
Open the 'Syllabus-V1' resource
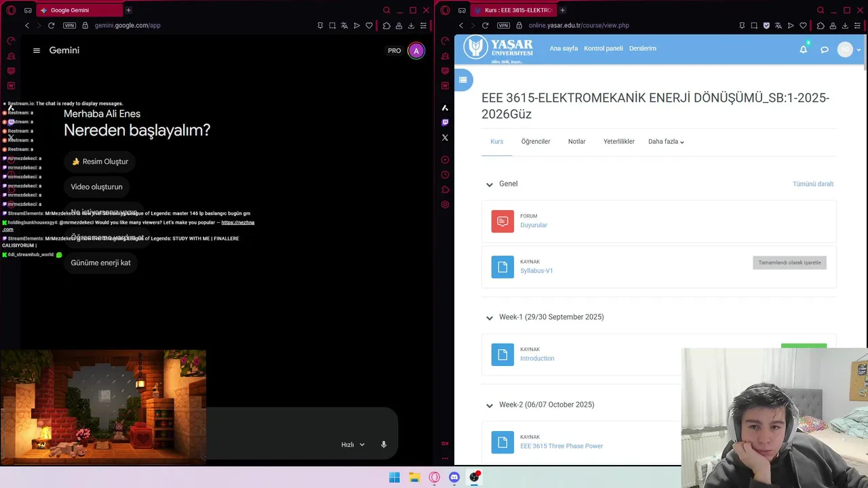click(x=536, y=270)
